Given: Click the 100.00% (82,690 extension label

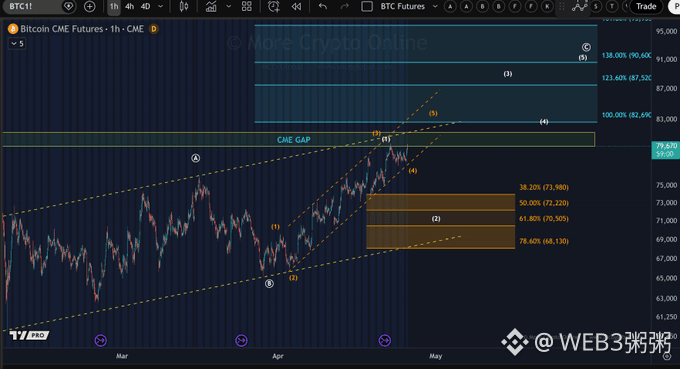Looking at the screenshot, I should pyautogui.click(x=626, y=115).
